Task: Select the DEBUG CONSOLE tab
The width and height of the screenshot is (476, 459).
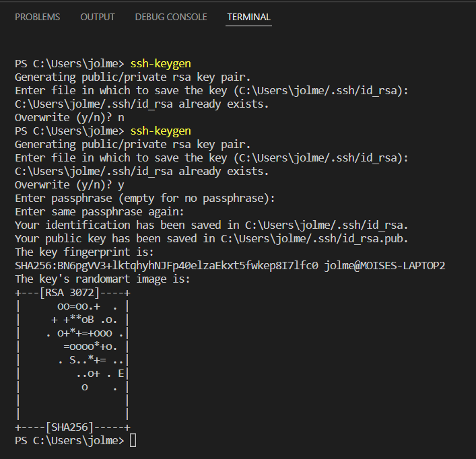Action: pos(171,17)
